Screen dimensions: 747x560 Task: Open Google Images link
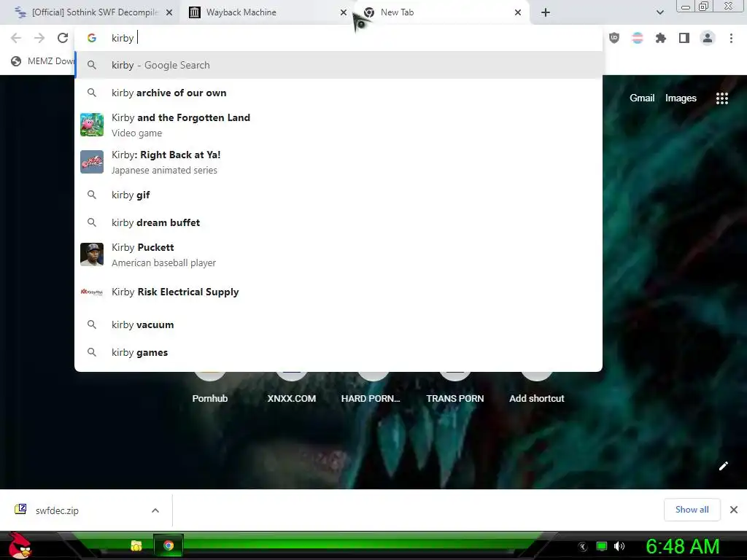coord(681,98)
